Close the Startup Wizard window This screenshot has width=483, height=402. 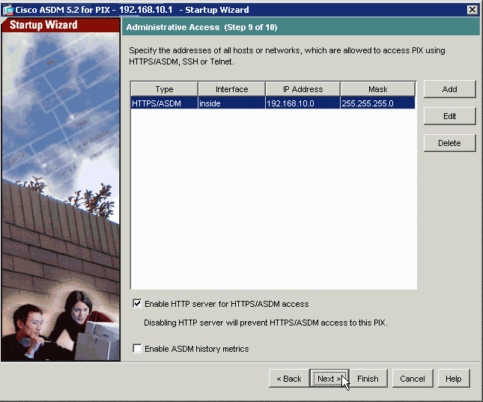click(x=472, y=10)
